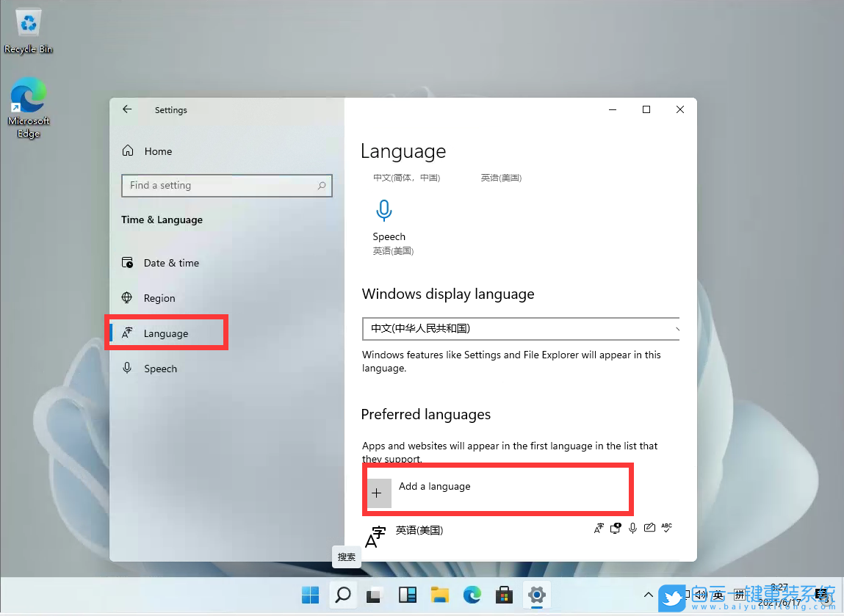Click the ABC spell-check icon for 英语(美国)
The width and height of the screenshot is (844, 616).
(x=666, y=528)
